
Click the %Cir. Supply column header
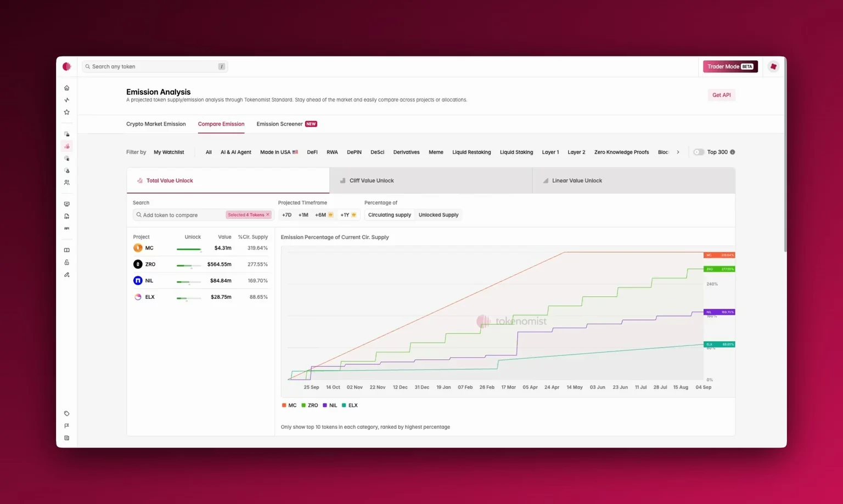pyautogui.click(x=253, y=237)
